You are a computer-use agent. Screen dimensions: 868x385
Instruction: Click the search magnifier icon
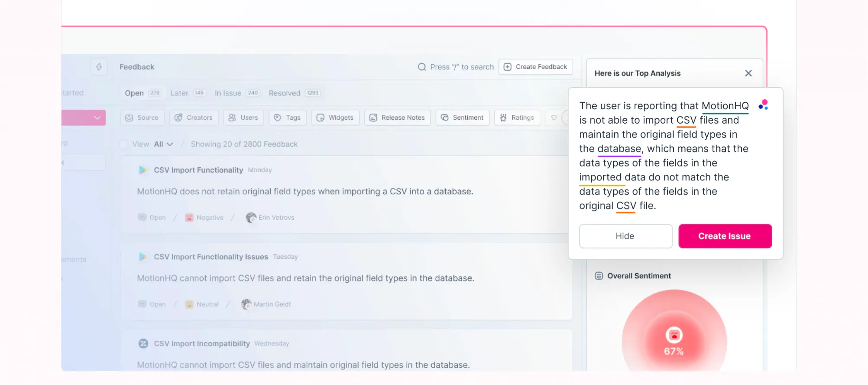[x=421, y=67]
